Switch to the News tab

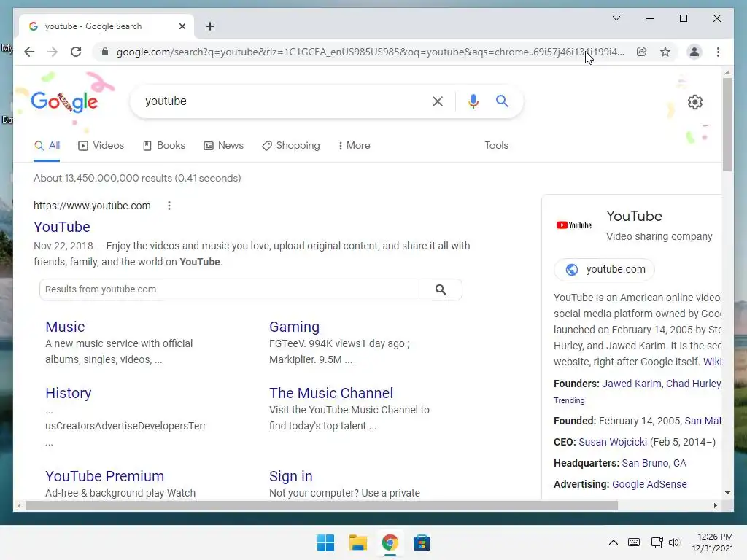tap(223, 146)
